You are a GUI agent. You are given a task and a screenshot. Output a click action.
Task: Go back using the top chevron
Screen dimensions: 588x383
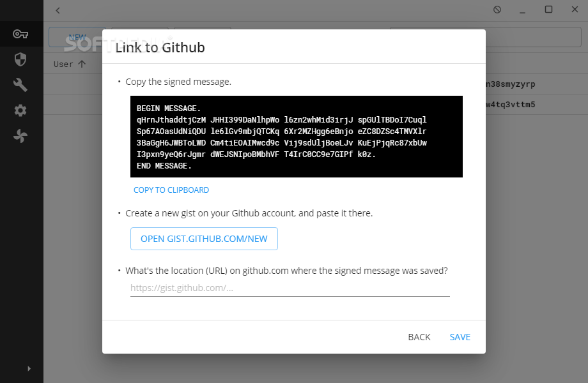(58, 10)
